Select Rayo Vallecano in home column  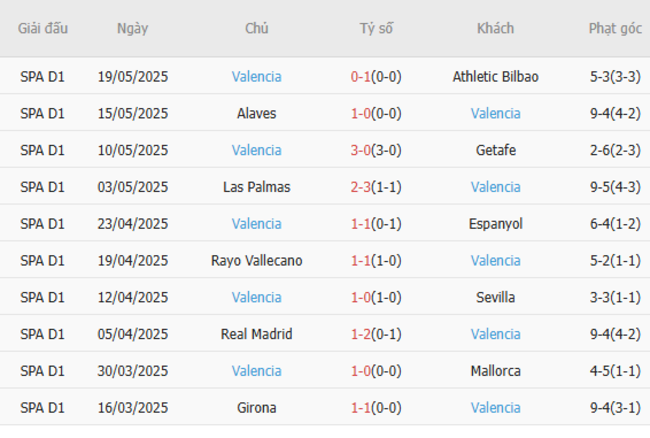(256, 261)
